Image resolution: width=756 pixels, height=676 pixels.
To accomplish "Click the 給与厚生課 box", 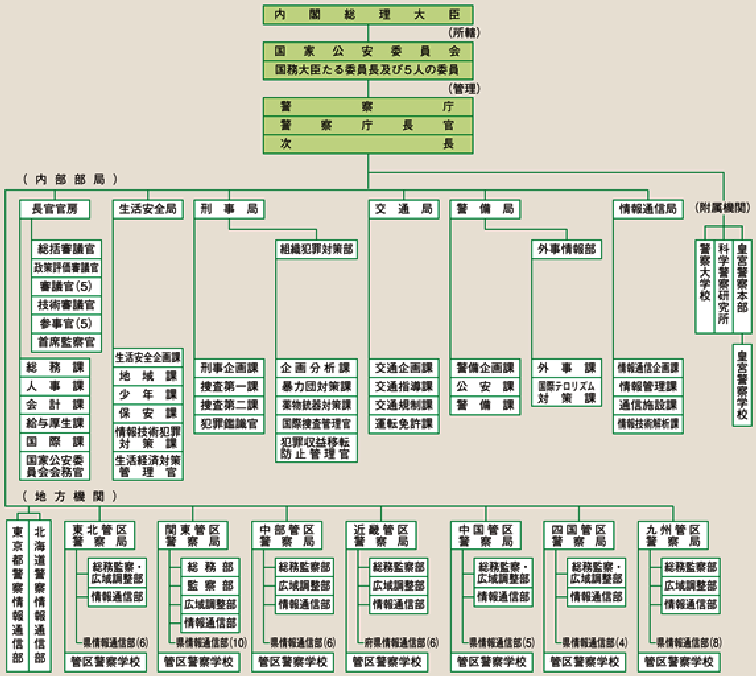I will click(x=54, y=423).
